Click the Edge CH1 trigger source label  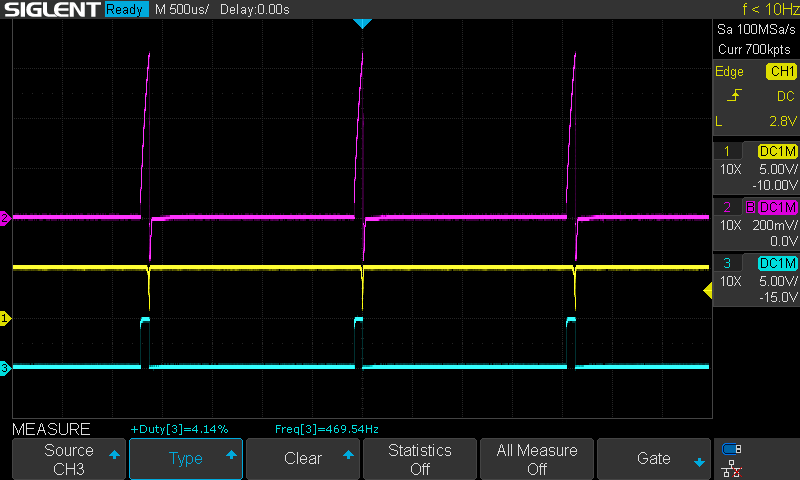pos(756,72)
